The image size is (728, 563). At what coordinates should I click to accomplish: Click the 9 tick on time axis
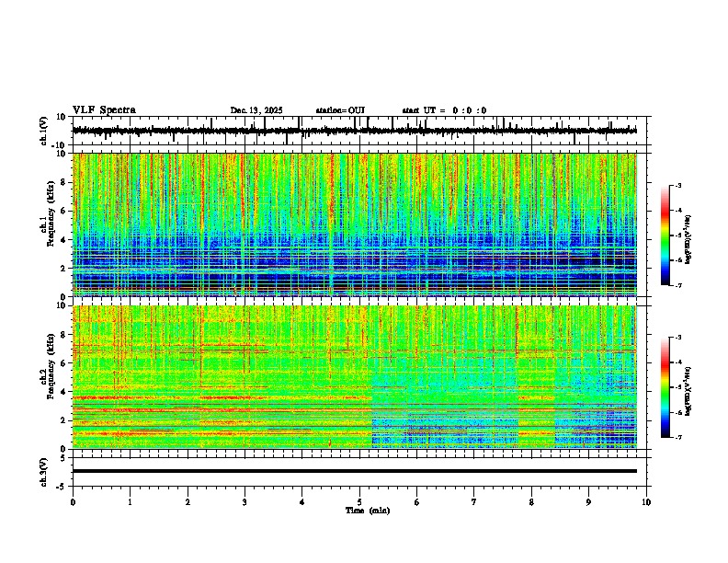pyautogui.click(x=588, y=502)
